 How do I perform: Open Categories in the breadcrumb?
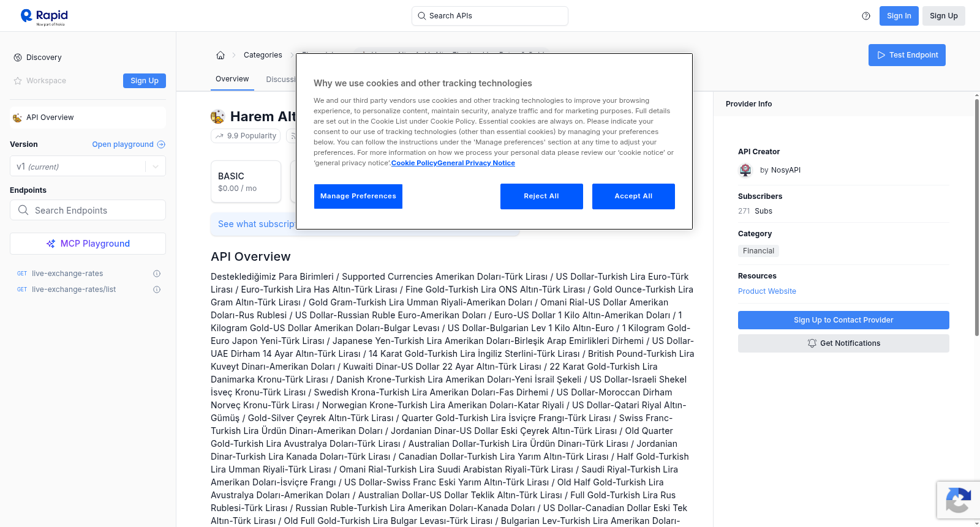point(263,55)
